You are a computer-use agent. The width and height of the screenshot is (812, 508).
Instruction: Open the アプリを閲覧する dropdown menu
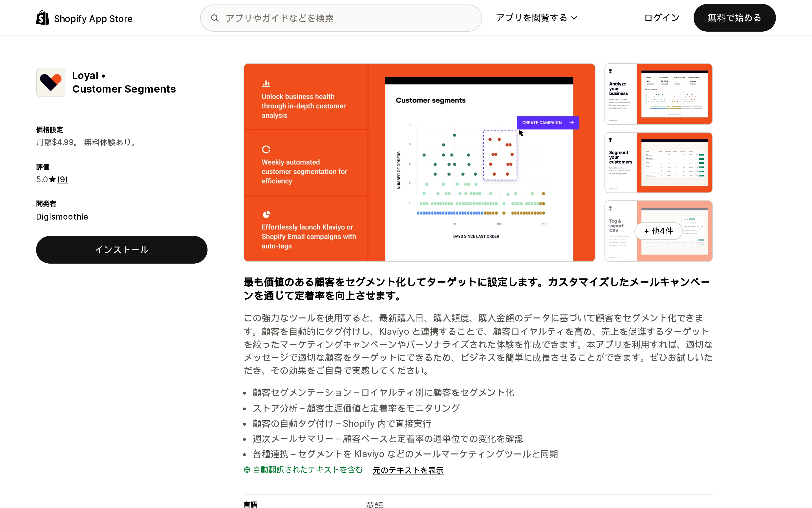[537, 18]
